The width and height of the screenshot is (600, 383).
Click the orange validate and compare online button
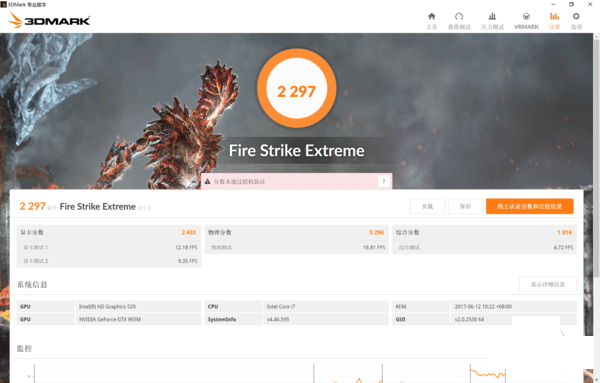point(530,206)
